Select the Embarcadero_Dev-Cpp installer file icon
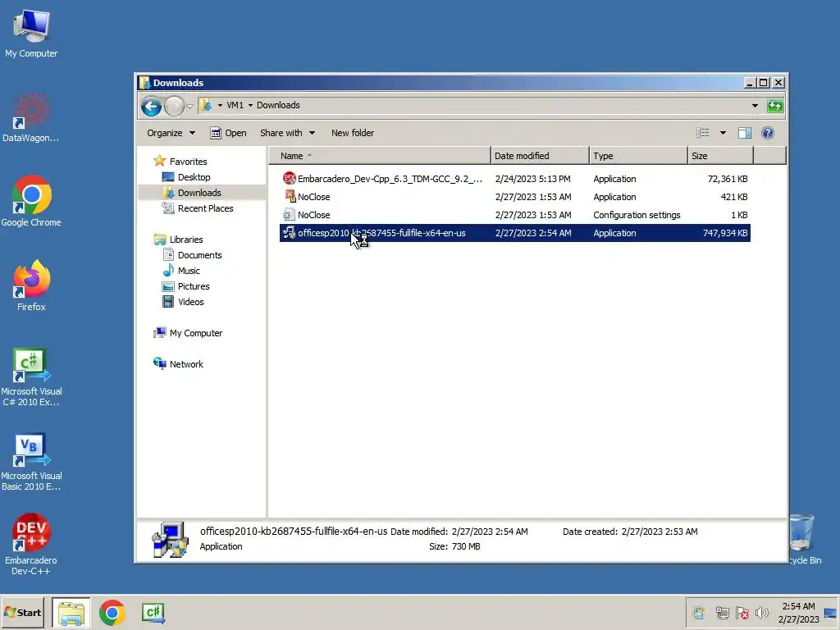 [290, 178]
